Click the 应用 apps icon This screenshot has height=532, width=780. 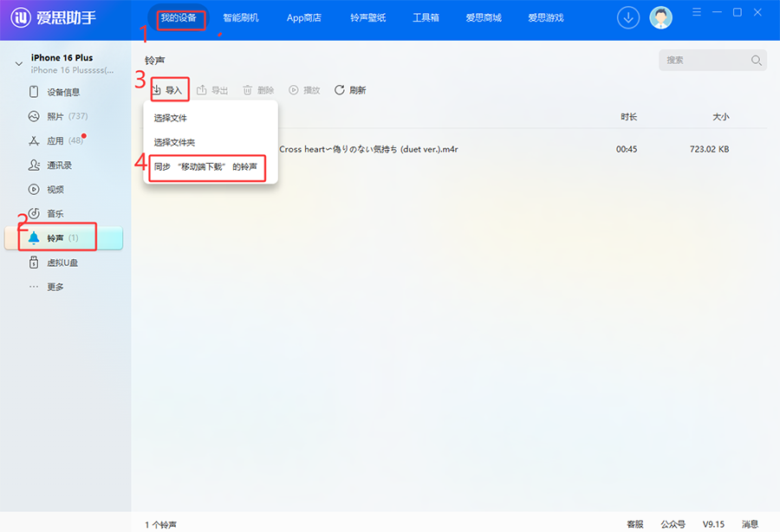(34, 140)
